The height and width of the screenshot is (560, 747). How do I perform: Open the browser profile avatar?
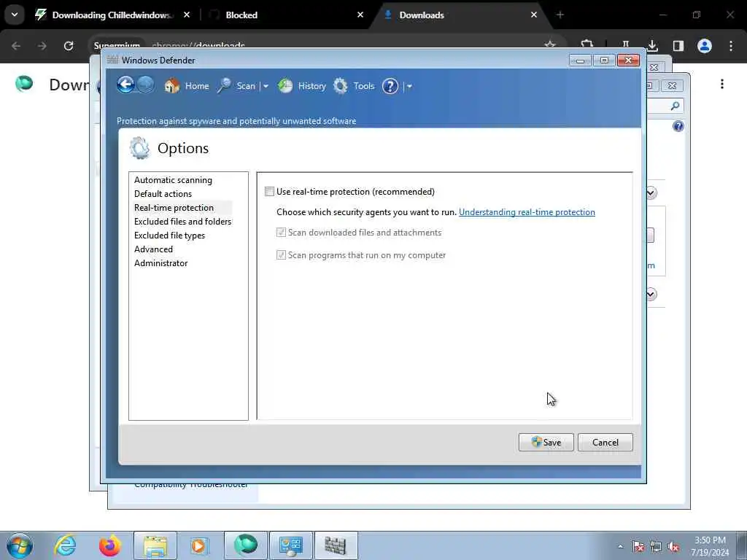click(x=705, y=46)
